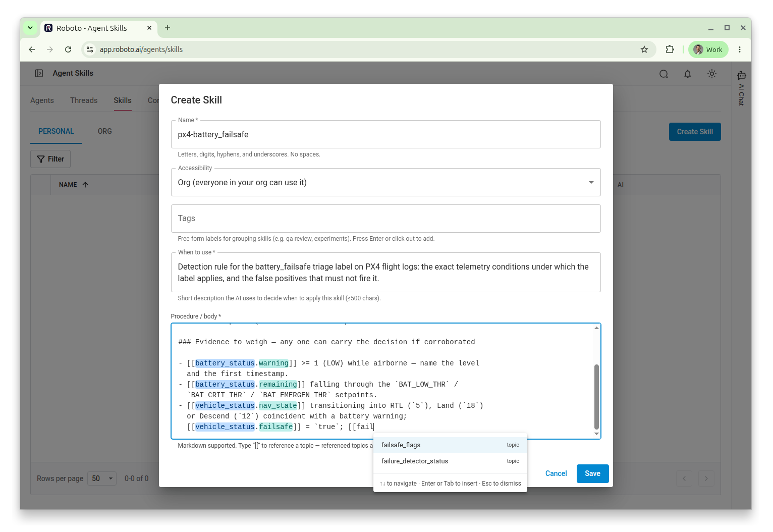The height and width of the screenshot is (532, 773).
Task: Open a new browser tab
Action: pyautogui.click(x=168, y=28)
